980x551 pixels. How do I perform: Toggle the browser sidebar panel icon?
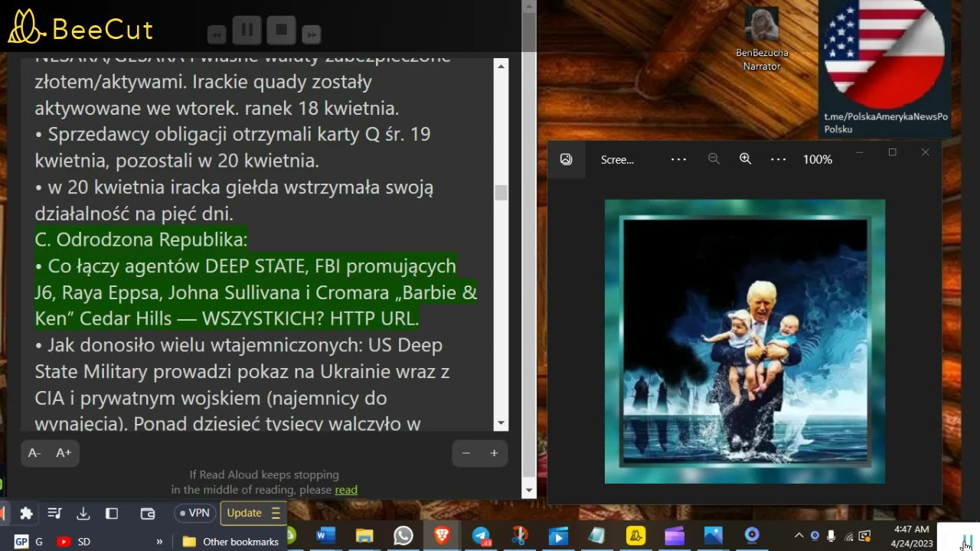click(112, 514)
